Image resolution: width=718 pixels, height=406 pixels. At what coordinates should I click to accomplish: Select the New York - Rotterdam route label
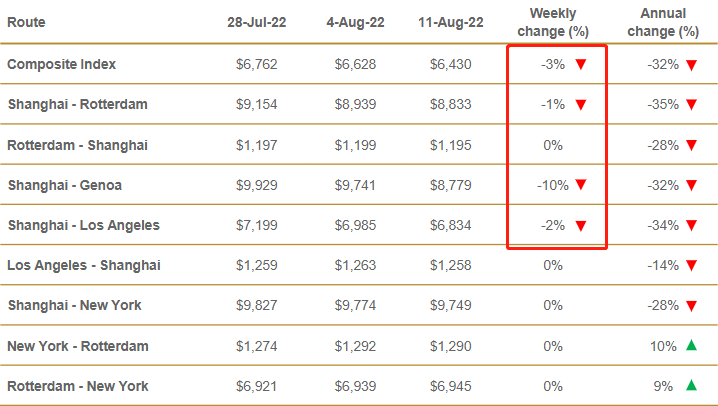coord(77,346)
